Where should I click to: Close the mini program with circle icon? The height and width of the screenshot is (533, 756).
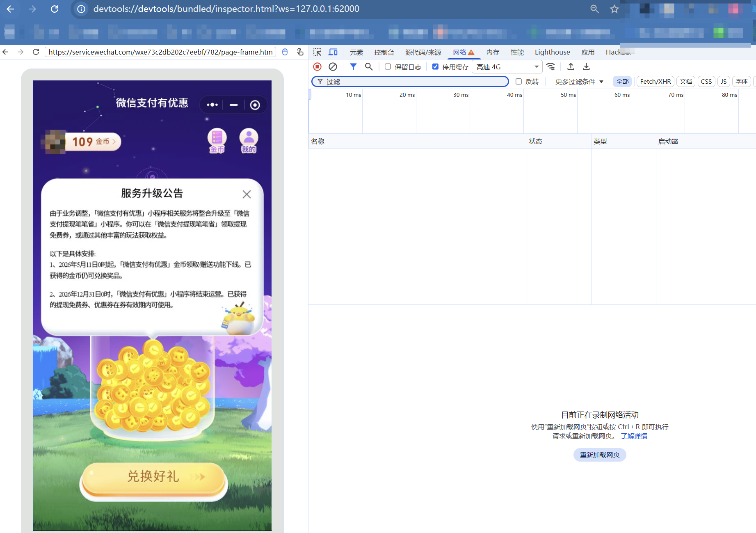(255, 105)
